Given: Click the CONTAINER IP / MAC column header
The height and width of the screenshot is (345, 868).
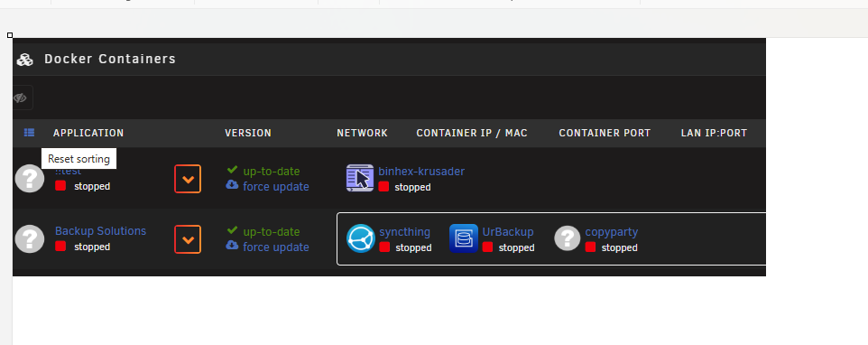Looking at the screenshot, I should pyautogui.click(x=472, y=133).
